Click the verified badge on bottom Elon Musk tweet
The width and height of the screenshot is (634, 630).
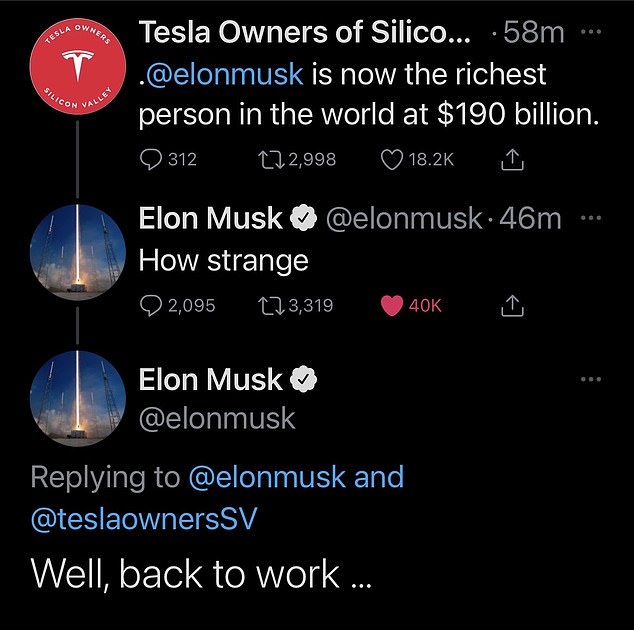point(304,380)
